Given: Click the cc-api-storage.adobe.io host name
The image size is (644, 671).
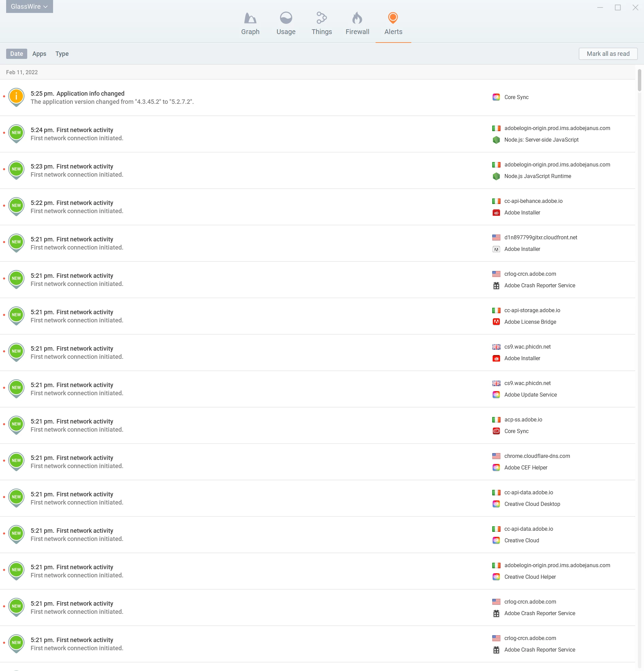Looking at the screenshot, I should click(x=532, y=310).
